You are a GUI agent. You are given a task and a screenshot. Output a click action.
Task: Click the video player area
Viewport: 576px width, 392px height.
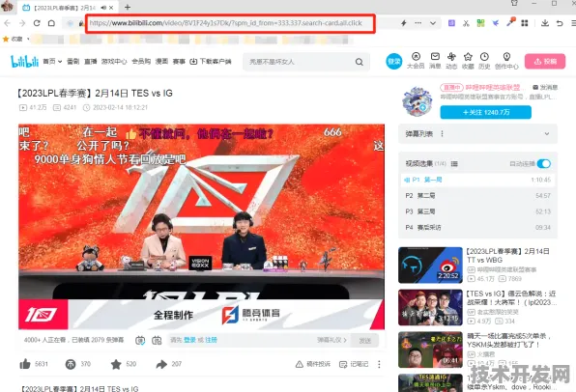pyautogui.click(x=201, y=227)
